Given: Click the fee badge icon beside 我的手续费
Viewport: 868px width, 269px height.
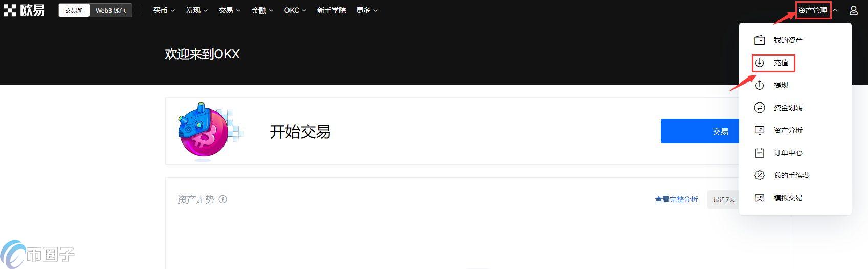Looking at the screenshot, I should pos(760,175).
